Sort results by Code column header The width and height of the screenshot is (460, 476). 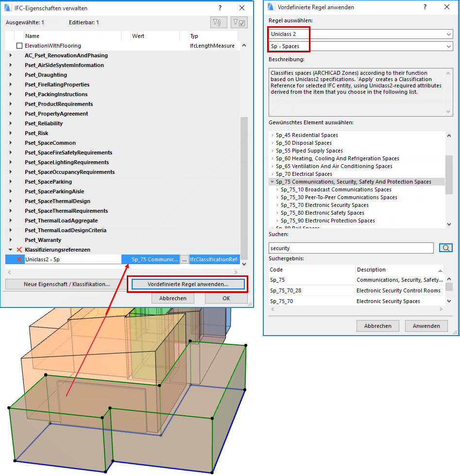(312, 270)
